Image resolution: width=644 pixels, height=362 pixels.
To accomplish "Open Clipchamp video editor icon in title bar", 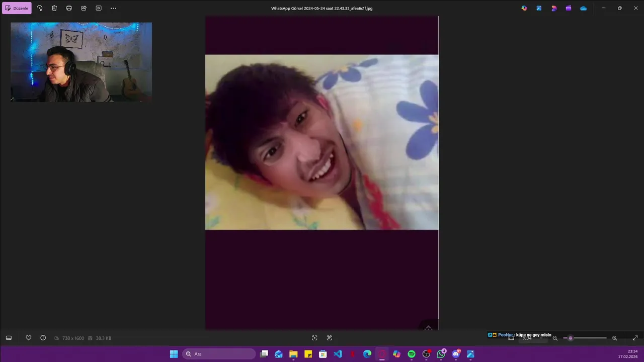I will pyautogui.click(x=569, y=8).
